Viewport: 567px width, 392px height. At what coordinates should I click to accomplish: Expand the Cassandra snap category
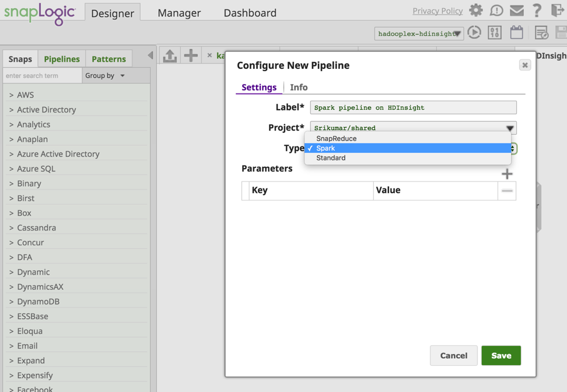tap(76, 228)
